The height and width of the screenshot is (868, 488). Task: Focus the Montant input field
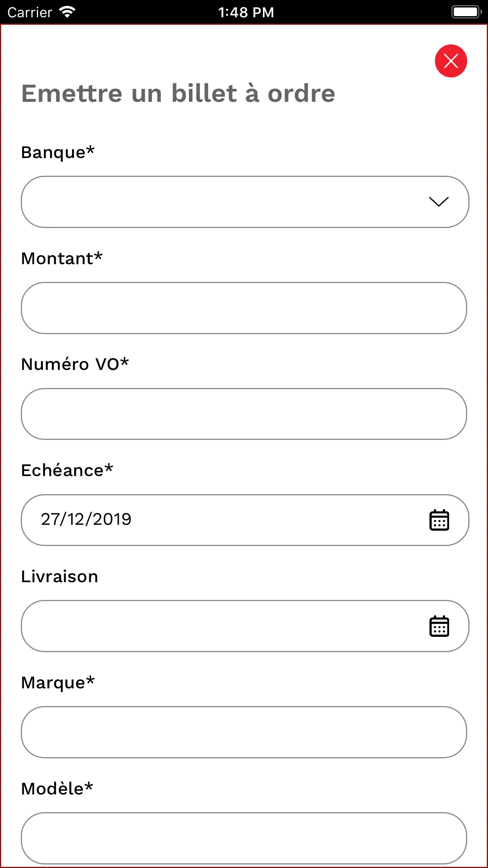pyautogui.click(x=244, y=308)
